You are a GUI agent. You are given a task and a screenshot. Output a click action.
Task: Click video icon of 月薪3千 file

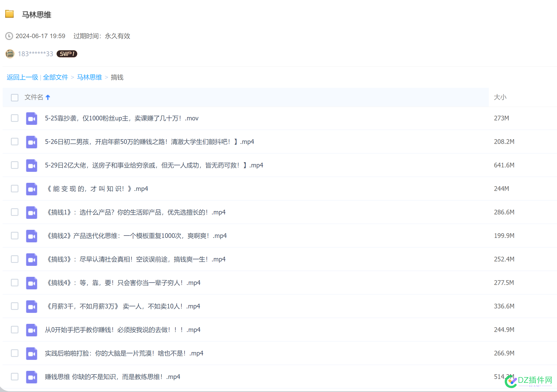32,307
